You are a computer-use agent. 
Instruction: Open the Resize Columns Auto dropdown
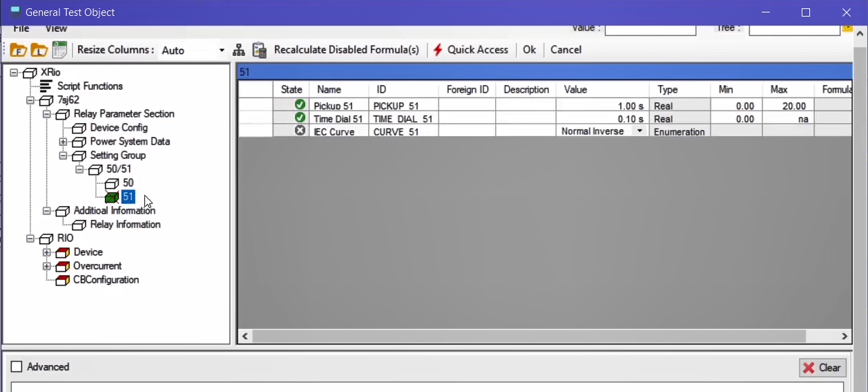(x=222, y=50)
